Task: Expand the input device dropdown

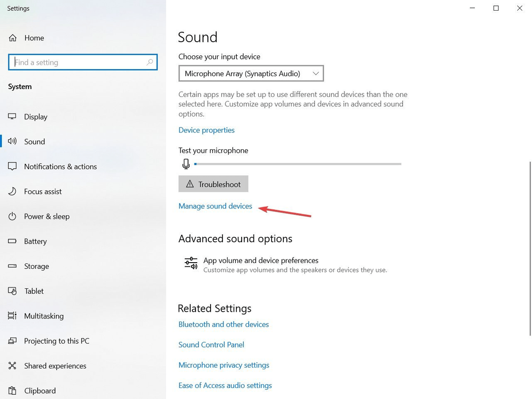Action: (251, 74)
